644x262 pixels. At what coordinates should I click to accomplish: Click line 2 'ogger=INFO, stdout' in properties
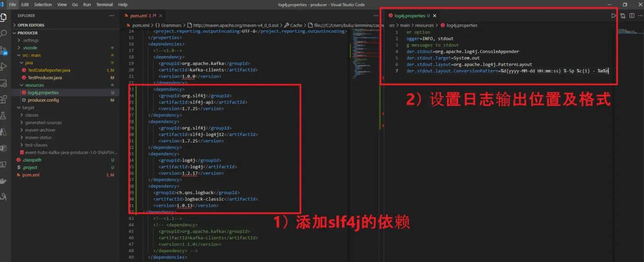pos(430,38)
